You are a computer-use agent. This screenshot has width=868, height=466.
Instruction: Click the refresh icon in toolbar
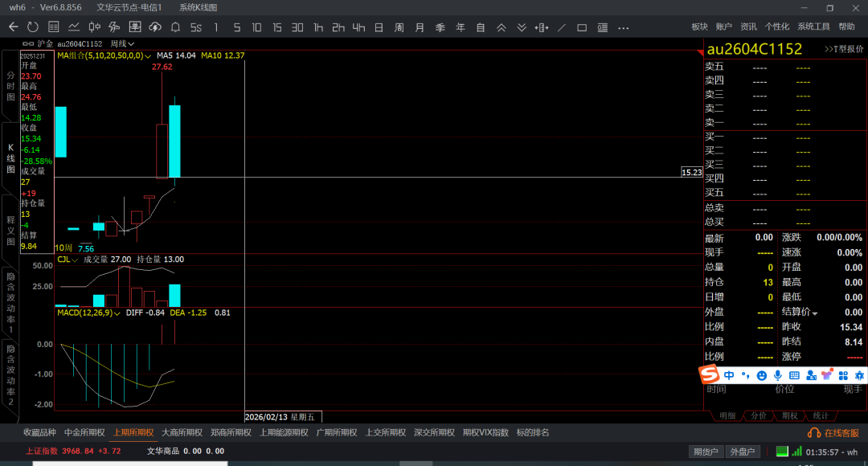pos(33,27)
